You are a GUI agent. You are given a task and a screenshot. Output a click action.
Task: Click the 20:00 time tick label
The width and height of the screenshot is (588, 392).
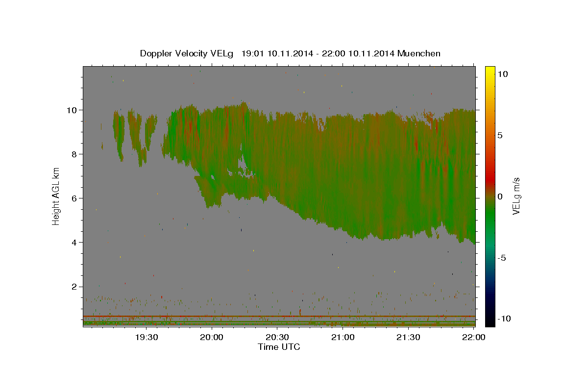(212, 337)
